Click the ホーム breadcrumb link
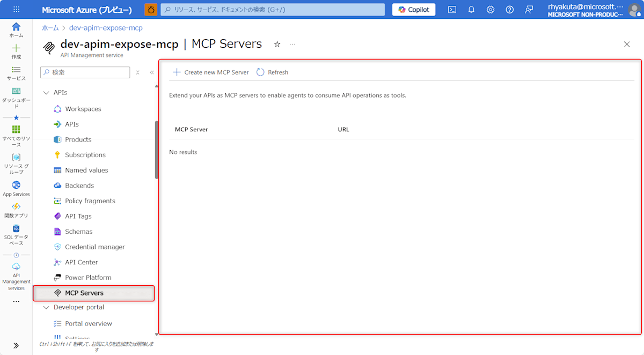The image size is (644, 355). tap(50, 28)
